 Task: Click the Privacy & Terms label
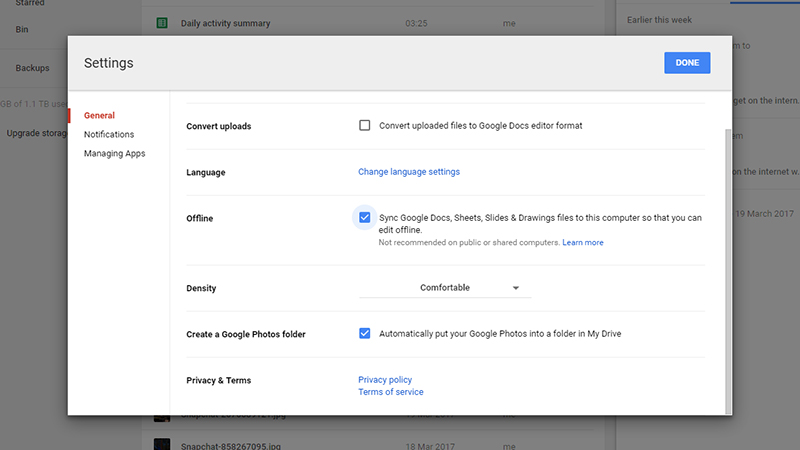(x=218, y=380)
